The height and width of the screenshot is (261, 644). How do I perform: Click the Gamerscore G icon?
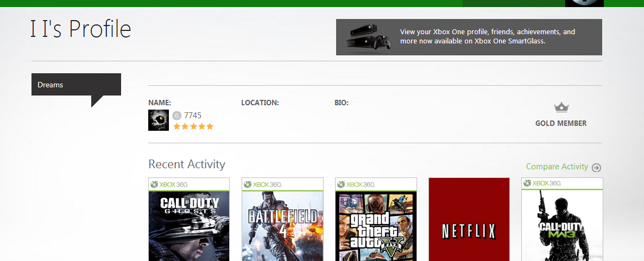[x=177, y=116]
